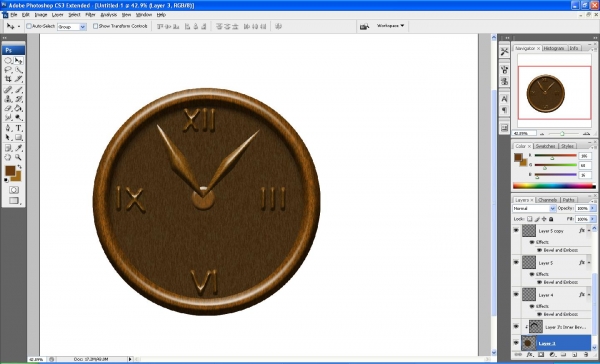The height and width of the screenshot is (364, 600).
Task: Collapse effects of Layer 4
Action: 589,295
